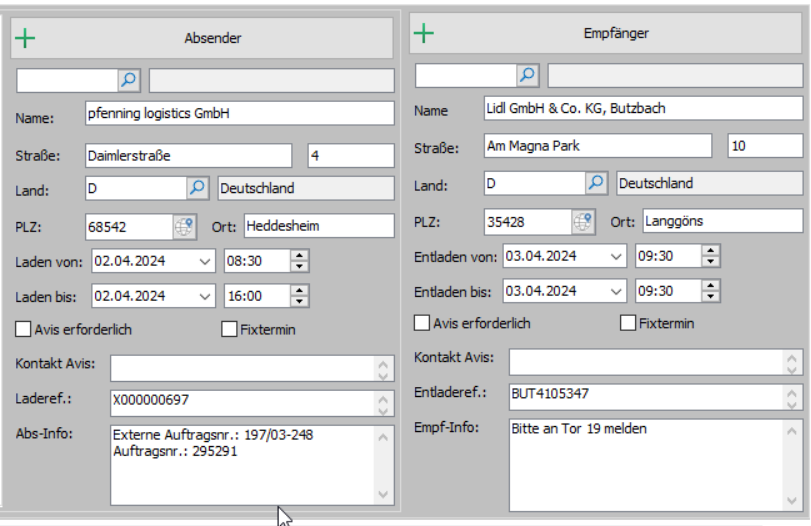
Task: Click Ort field Heddesheim
Action: coord(319,226)
